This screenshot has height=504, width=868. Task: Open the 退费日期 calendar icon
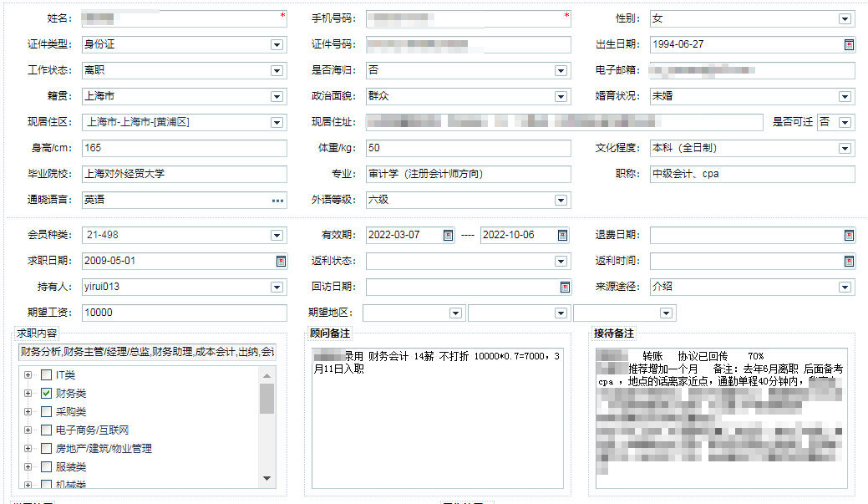point(849,236)
